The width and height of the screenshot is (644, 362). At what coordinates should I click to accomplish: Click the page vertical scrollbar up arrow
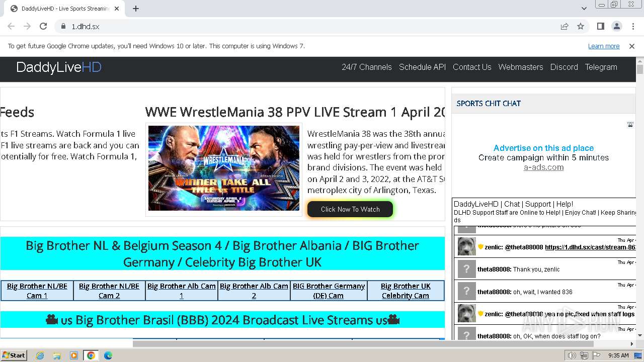[x=640, y=61]
